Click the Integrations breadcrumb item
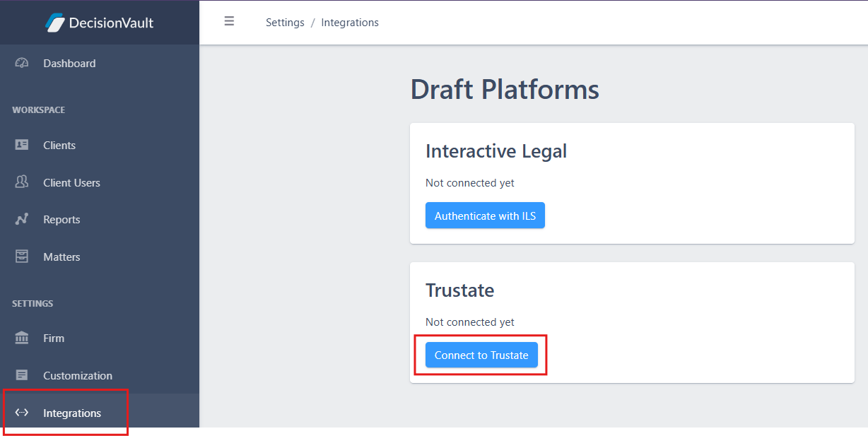The height and width of the screenshot is (436, 868). [x=350, y=23]
